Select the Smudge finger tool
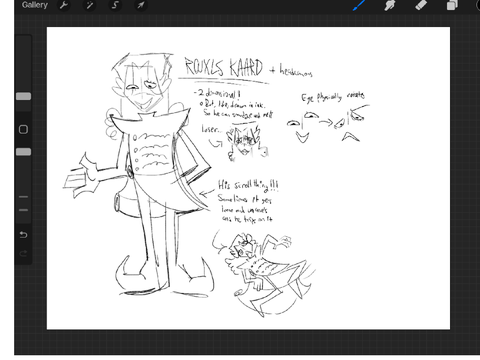Image resolution: width=480 pixels, height=360 pixels. tap(390, 5)
